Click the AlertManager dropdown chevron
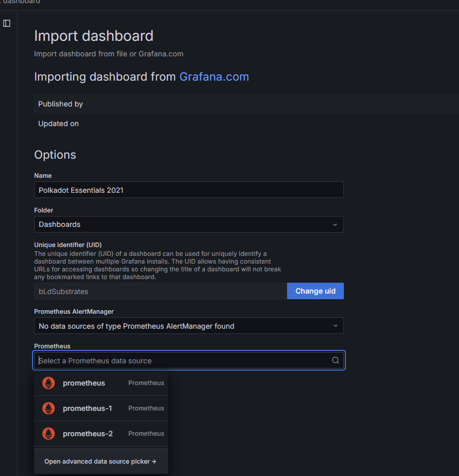The width and height of the screenshot is (459, 476). (335, 326)
